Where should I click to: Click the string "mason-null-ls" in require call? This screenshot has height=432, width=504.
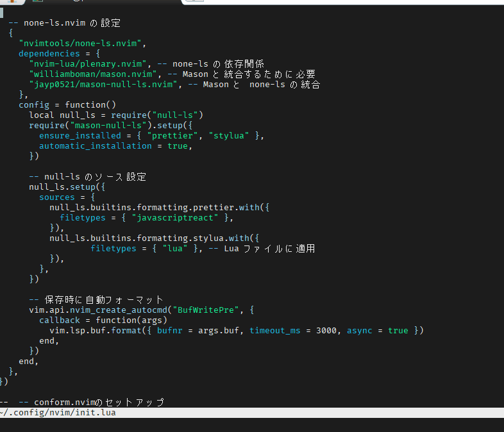[x=108, y=126]
